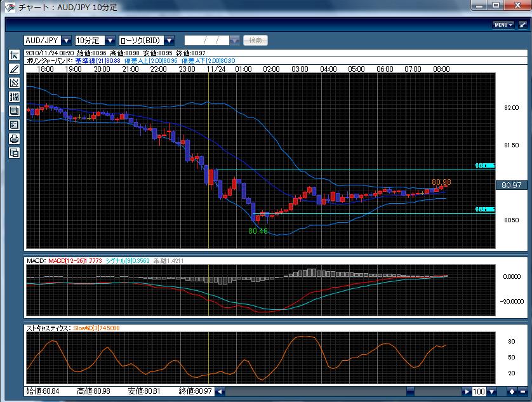Screen dimensions: 532x402
Task: Click the 偏差A下[2.00]80.80 label
Action: 208,61
